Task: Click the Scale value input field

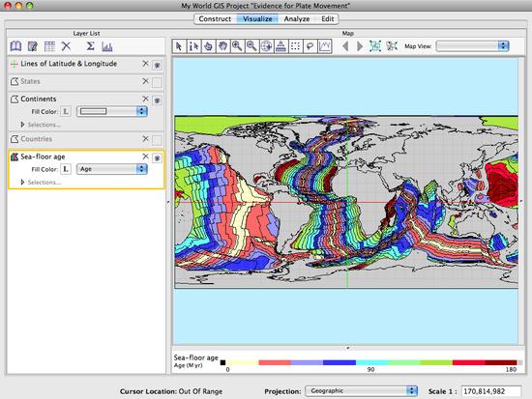Action: 491,391
